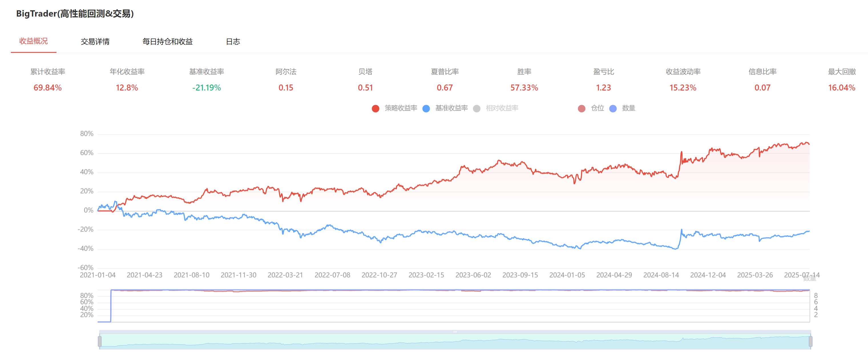Screen dimensions: 868x354
Task: Click the 2023-06-02 date axis label
Action: (x=473, y=275)
